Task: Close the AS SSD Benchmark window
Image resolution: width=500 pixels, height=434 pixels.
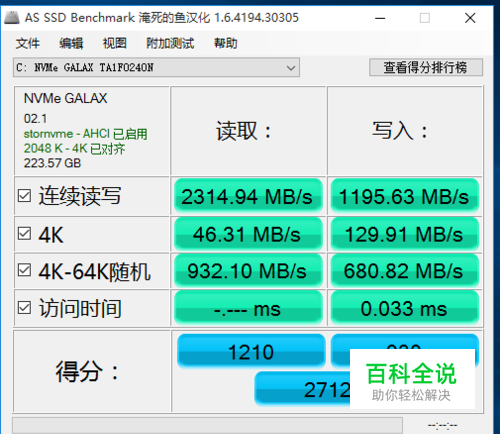Action: (x=470, y=18)
